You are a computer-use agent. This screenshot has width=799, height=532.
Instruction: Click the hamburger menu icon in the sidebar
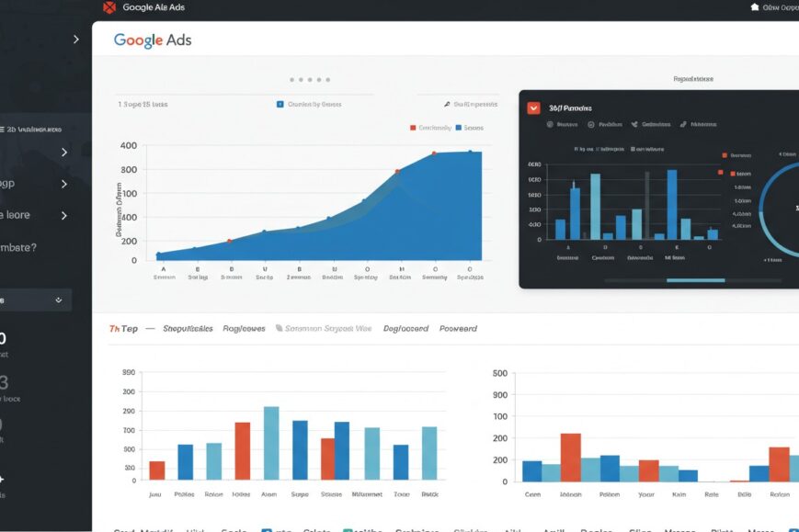coord(2,130)
